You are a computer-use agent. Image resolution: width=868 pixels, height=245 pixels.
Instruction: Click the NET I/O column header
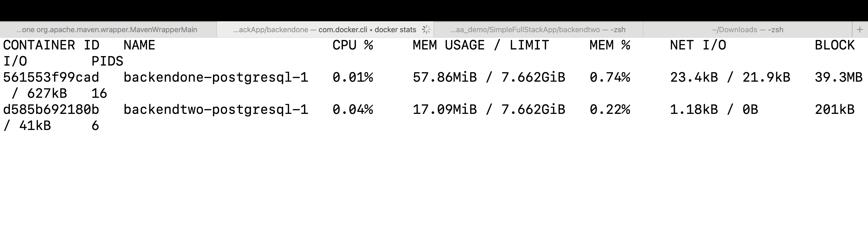[x=698, y=45]
